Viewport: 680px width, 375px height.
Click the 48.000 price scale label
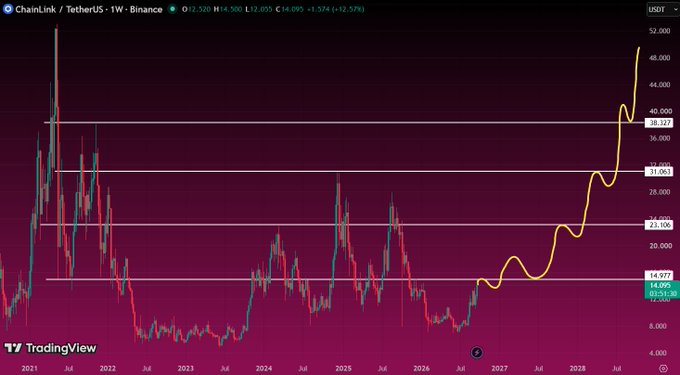coord(660,58)
